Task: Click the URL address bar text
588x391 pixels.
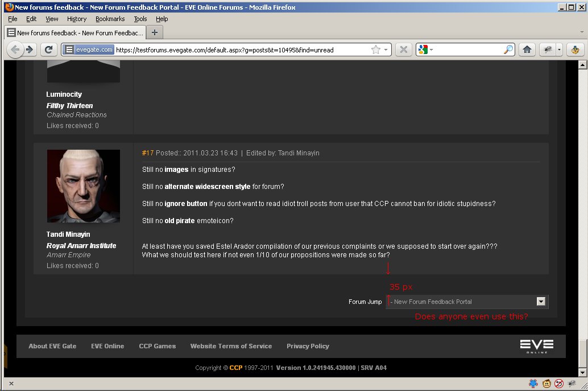Action: click(x=225, y=50)
